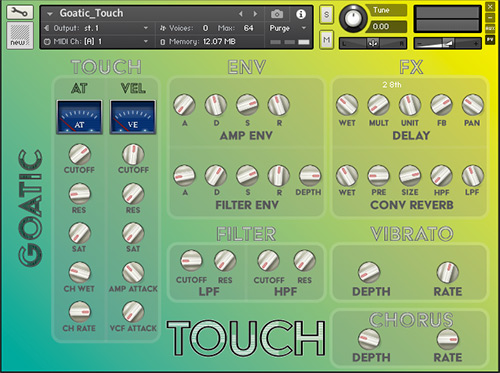This screenshot has height=373, width=500.
Task: Select next instrument with right arrow
Action: (255, 14)
